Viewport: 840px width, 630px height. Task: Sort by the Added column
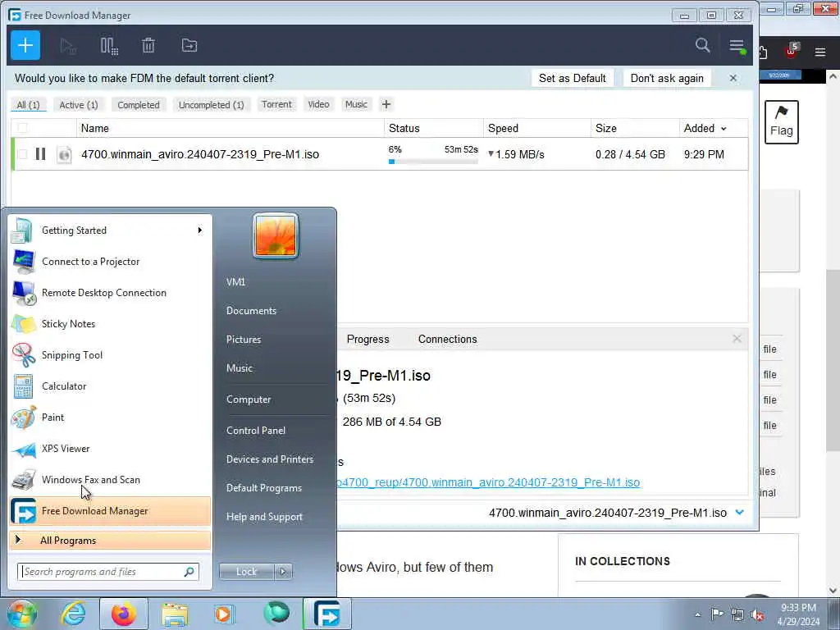coord(705,128)
